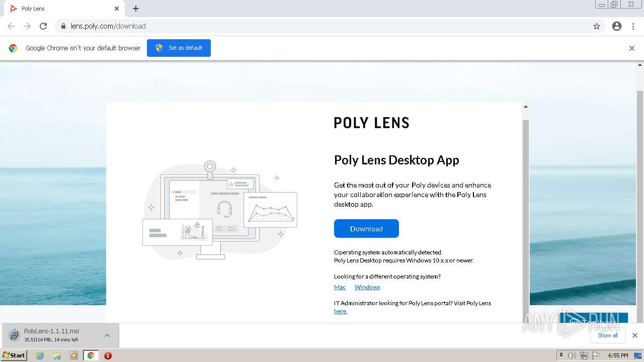This screenshot has width=644, height=362.
Task: Close the Poly Lens tab
Action: (x=117, y=9)
